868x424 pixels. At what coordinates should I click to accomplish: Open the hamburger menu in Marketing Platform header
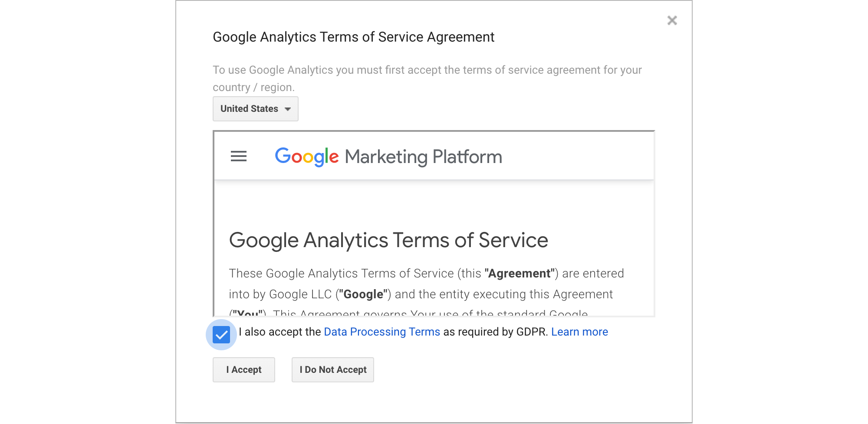click(x=238, y=156)
